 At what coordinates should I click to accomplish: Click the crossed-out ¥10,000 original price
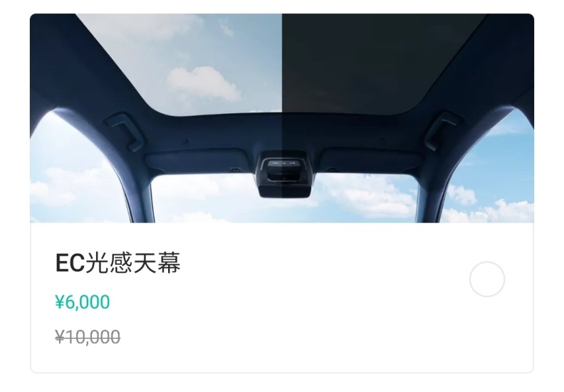87,337
